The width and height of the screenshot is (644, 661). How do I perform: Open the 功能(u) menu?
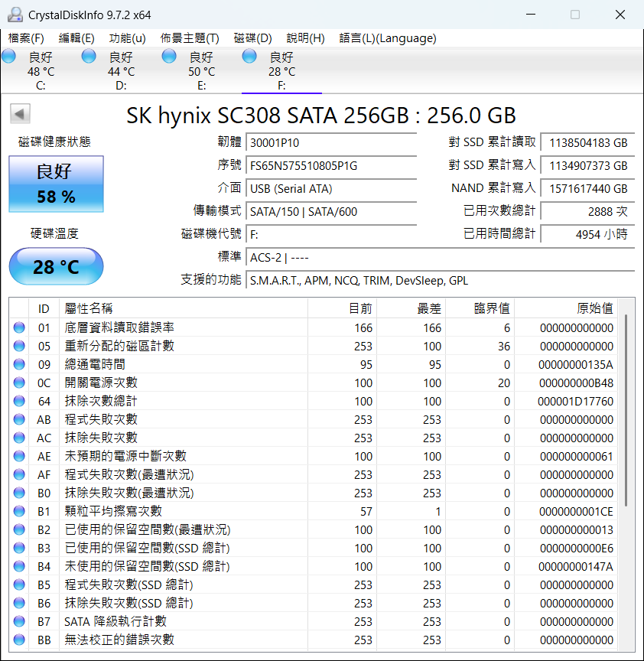(x=128, y=37)
